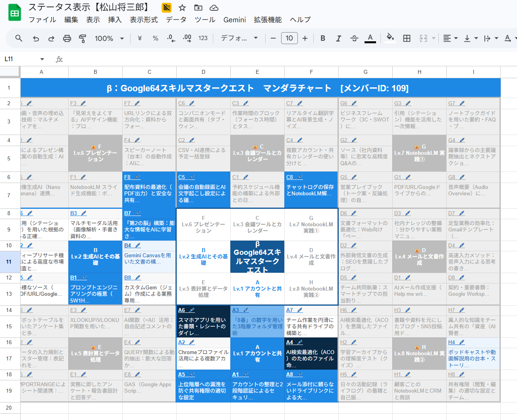Open the 編集 menu
517x420 pixels.
pos(71,20)
